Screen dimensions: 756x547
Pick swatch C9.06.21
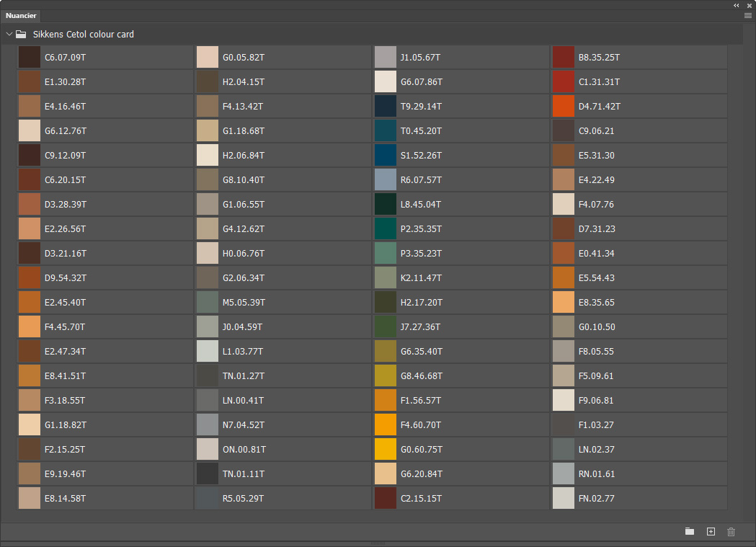click(x=563, y=130)
